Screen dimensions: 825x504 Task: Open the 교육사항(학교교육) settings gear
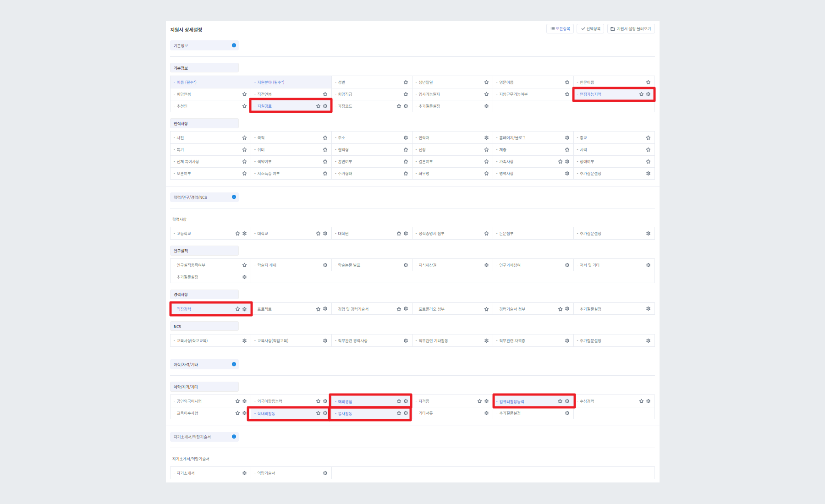point(244,341)
